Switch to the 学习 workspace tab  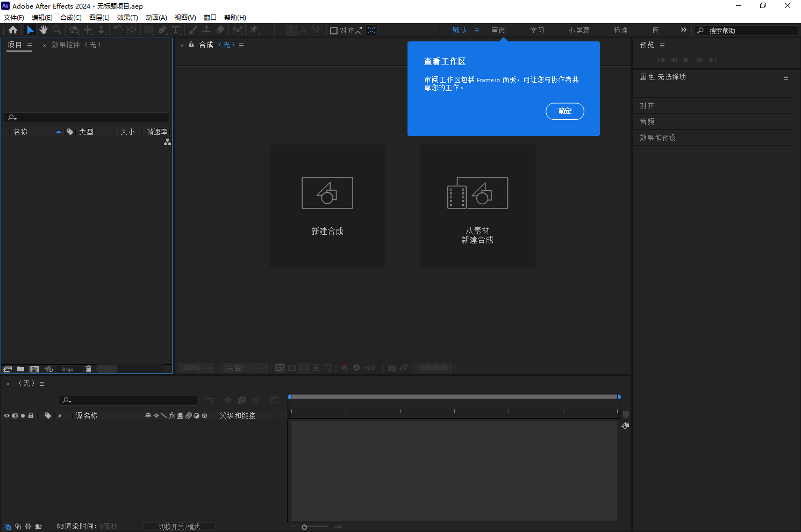point(537,30)
